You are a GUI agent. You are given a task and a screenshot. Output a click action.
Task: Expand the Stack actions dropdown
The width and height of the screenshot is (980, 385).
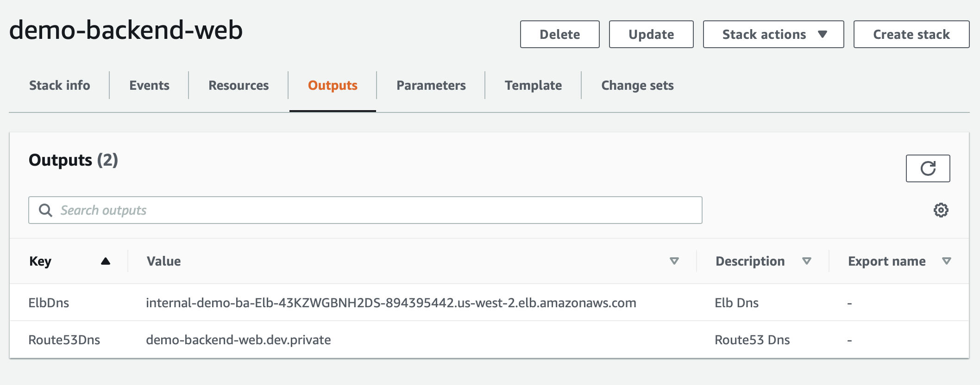pos(773,34)
